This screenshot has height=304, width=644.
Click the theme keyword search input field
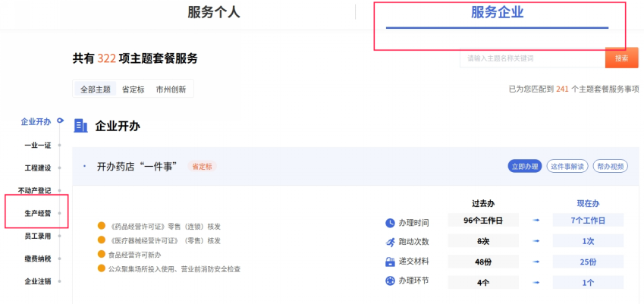532,58
